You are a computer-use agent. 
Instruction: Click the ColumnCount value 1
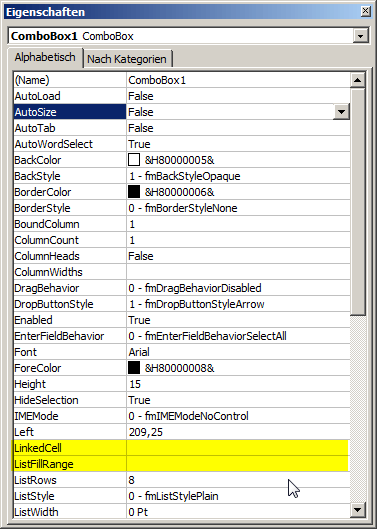coord(238,240)
